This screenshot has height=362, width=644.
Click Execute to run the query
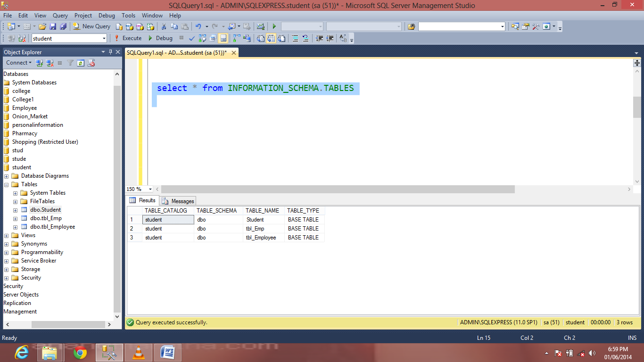(128, 38)
